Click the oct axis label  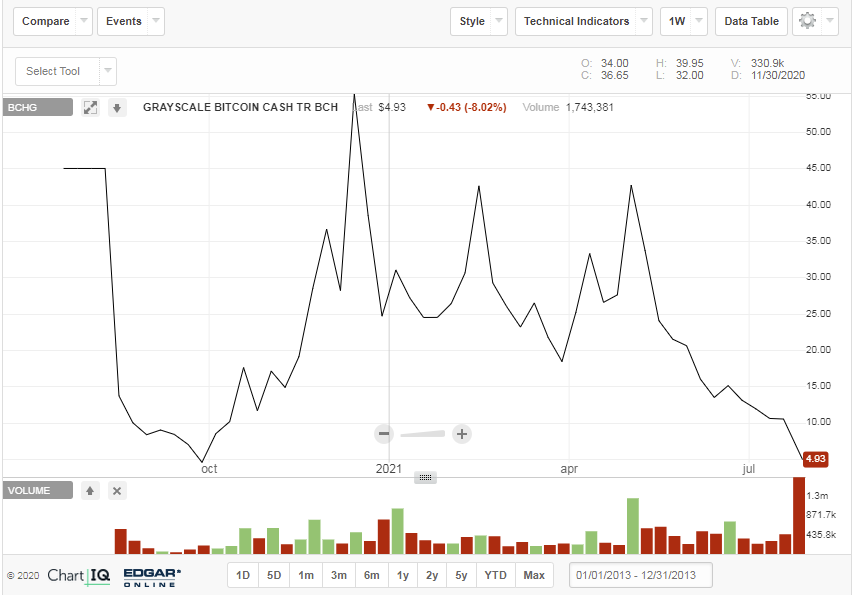click(209, 468)
